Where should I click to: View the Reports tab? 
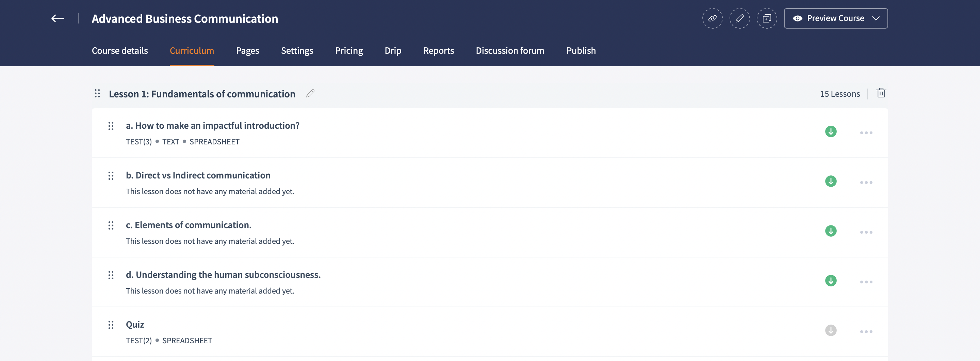[439, 51]
